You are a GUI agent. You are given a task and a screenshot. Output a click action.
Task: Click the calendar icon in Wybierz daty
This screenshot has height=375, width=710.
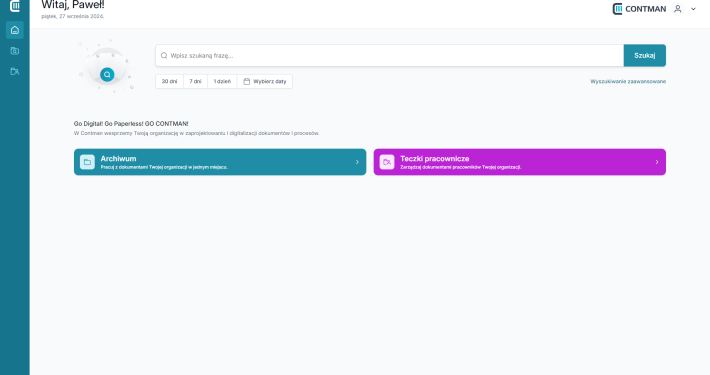pos(247,82)
